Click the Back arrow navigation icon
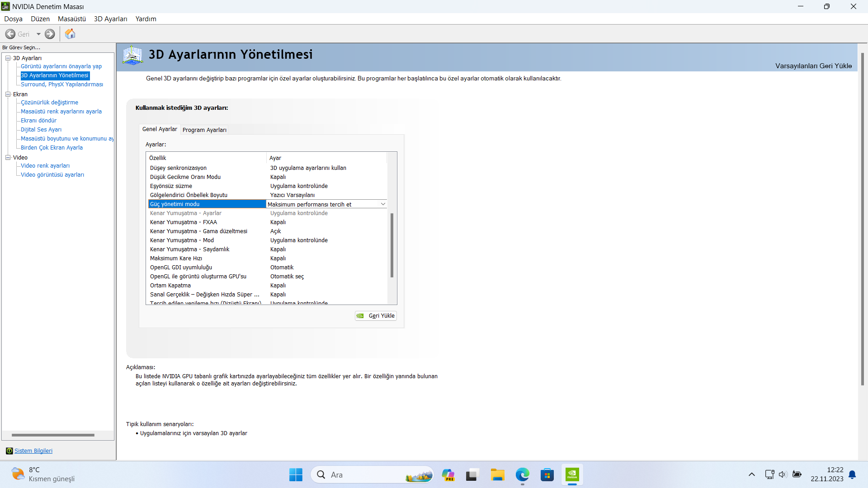 10,34
